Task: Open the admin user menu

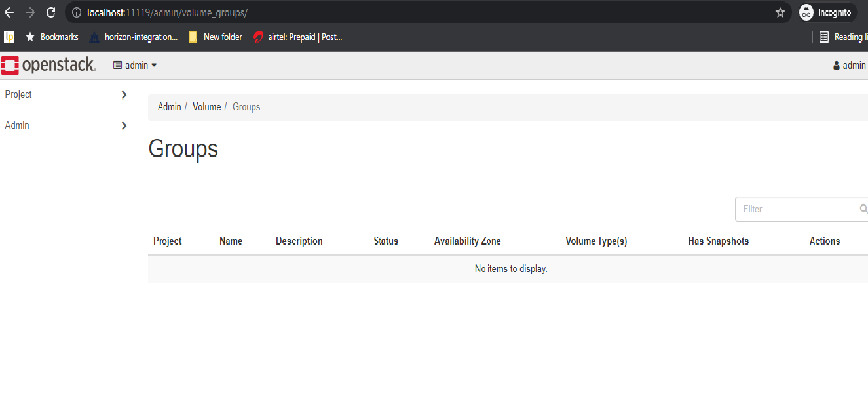Action: tap(850, 66)
